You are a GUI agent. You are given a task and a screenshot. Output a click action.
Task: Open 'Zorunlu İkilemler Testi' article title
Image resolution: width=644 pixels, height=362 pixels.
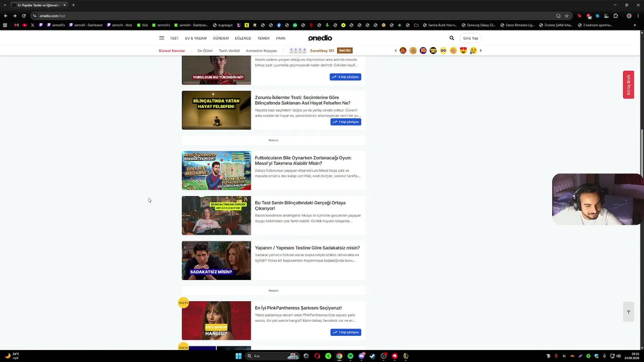(303, 100)
